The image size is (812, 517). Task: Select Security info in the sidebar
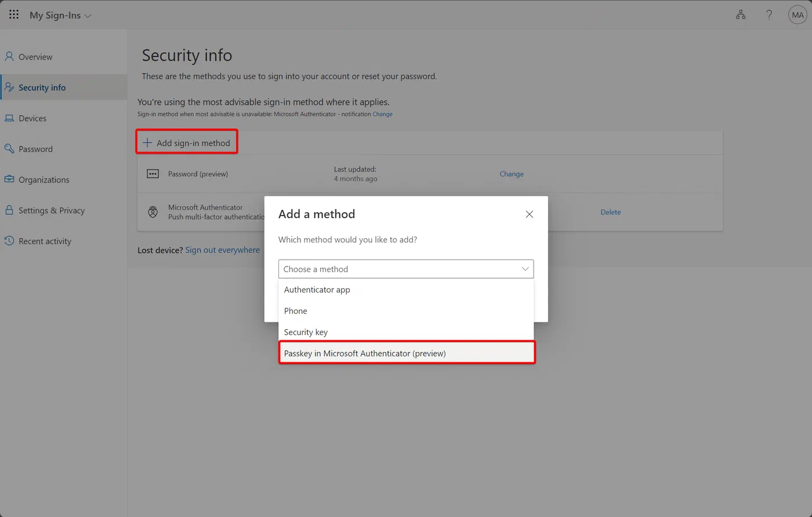tap(64, 88)
